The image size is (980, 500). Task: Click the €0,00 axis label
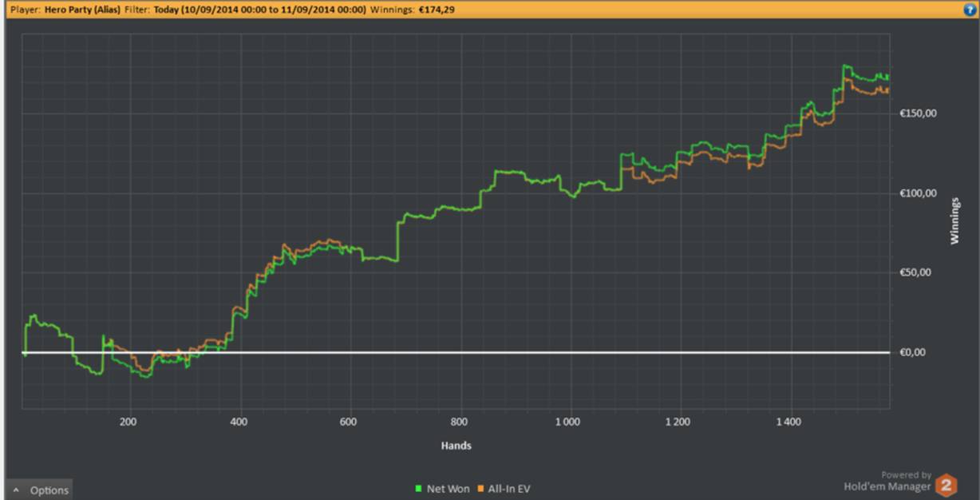pos(914,352)
